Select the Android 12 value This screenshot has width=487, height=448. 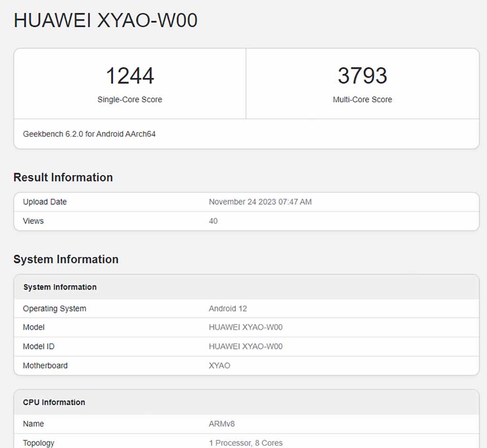[228, 309]
